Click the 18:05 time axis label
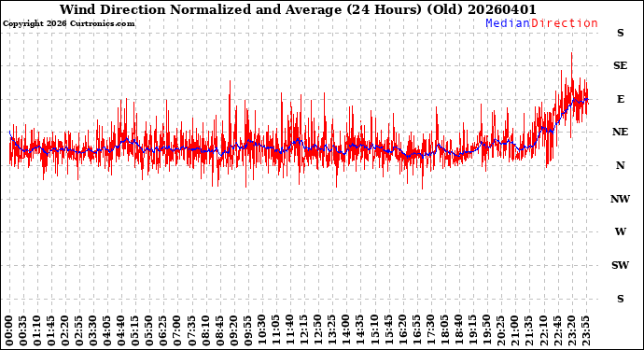Image resolution: width=644 pixels, height=350 pixels. tap(444, 330)
